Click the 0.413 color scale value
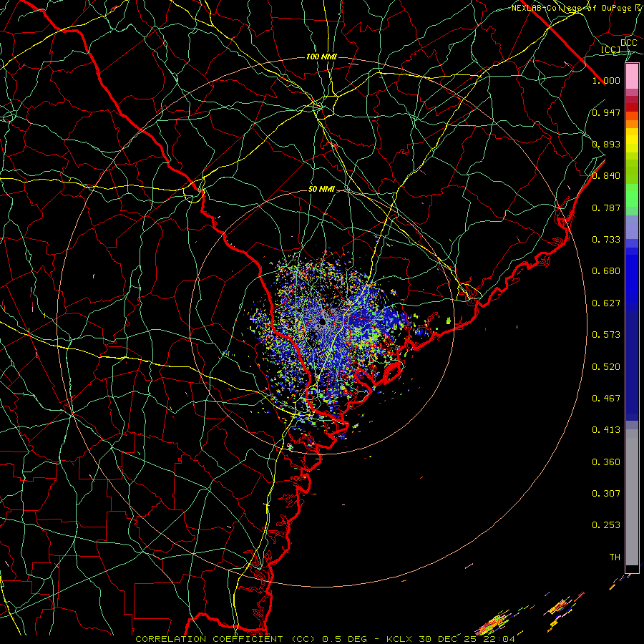Image resolution: width=644 pixels, height=644 pixels. (606, 430)
